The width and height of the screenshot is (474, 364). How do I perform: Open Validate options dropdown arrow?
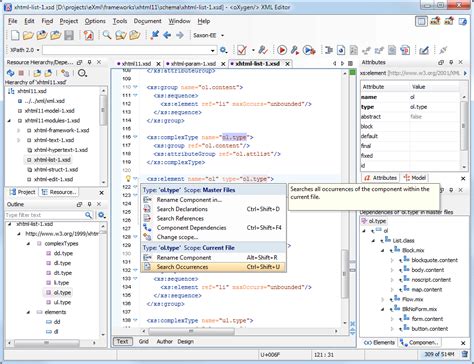(253, 50)
